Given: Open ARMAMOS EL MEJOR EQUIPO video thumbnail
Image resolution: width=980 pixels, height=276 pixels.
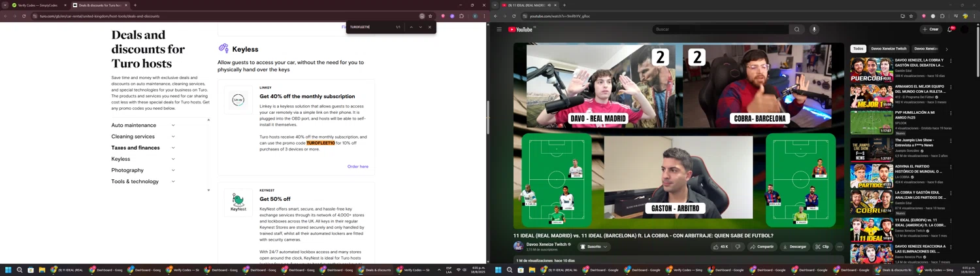Looking at the screenshot, I should pyautogui.click(x=871, y=96).
